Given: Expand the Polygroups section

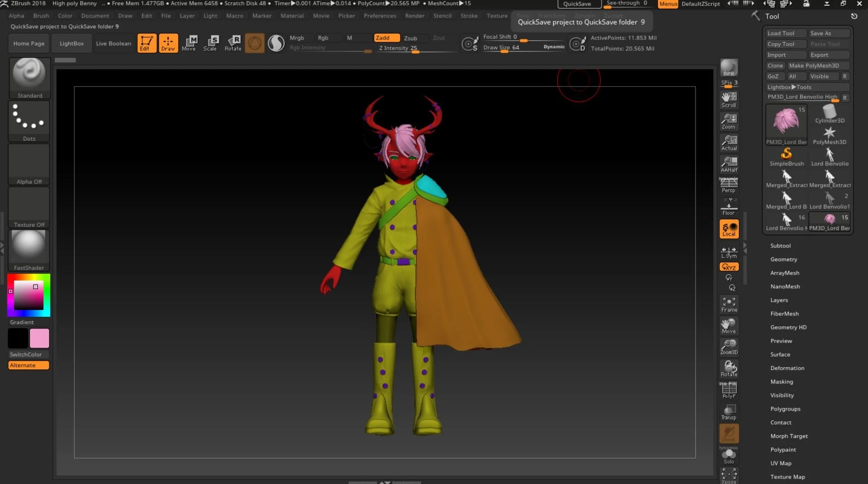Looking at the screenshot, I should (x=785, y=409).
